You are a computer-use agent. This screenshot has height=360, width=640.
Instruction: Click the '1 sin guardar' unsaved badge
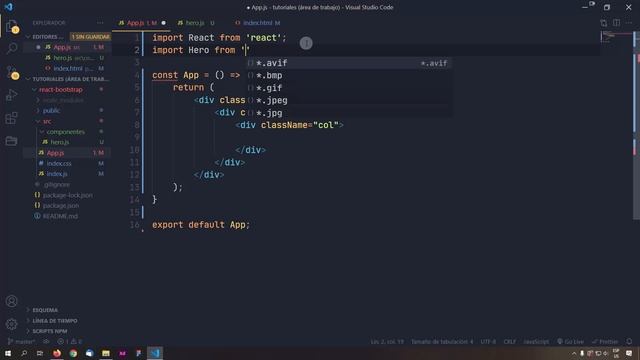tap(90, 37)
